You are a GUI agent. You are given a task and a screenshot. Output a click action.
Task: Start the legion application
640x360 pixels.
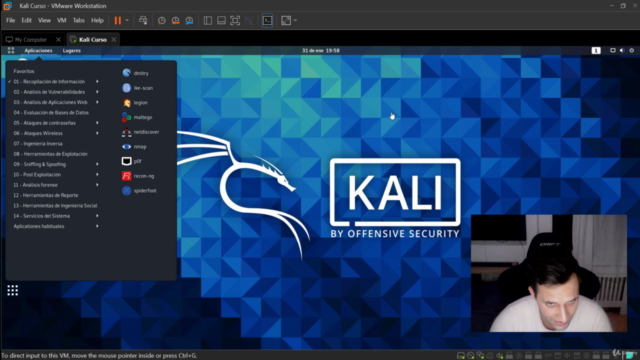pos(135,102)
